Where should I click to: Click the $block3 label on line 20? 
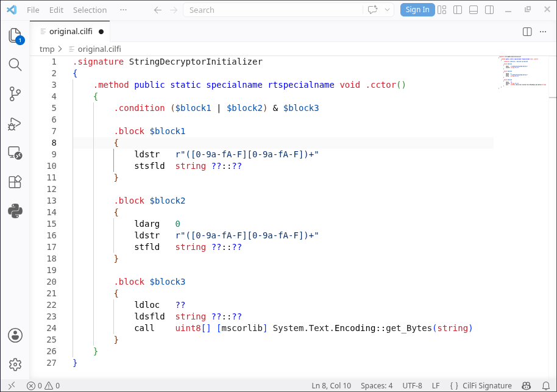pyautogui.click(x=168, y=282)
